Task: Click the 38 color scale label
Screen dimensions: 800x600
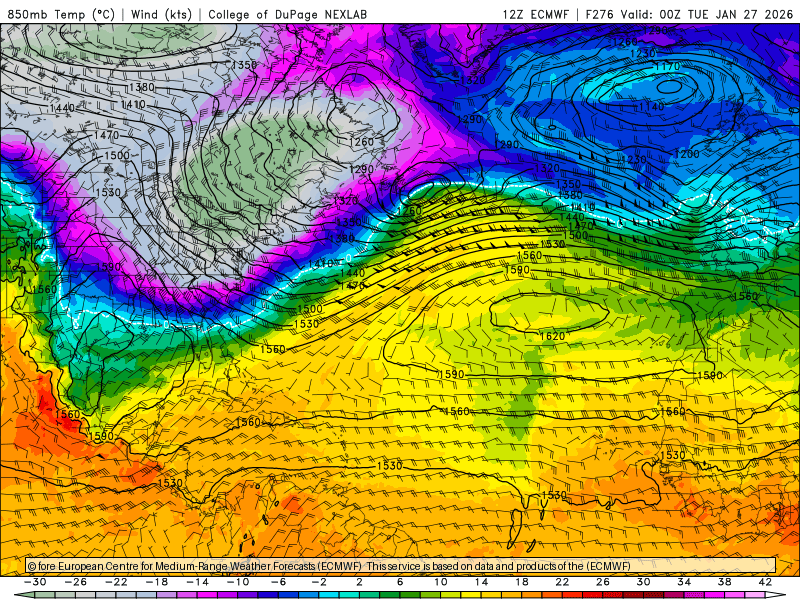Action: [724, 582]
